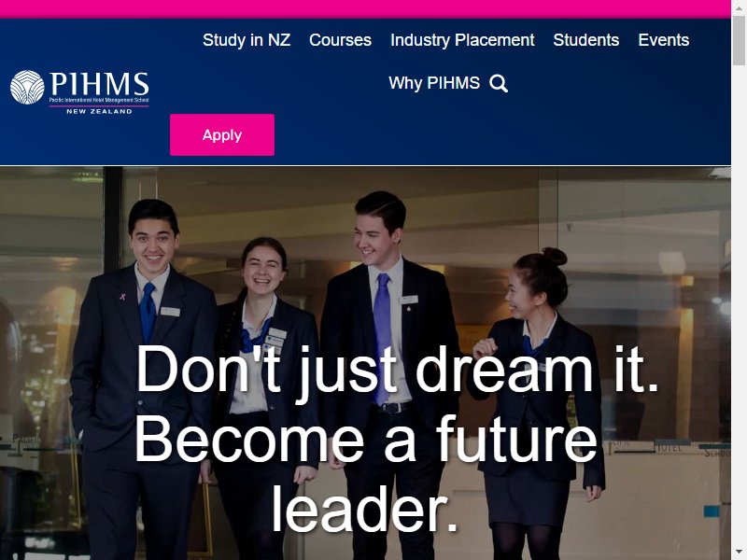Select the Students navigation item

click(586, 40)
